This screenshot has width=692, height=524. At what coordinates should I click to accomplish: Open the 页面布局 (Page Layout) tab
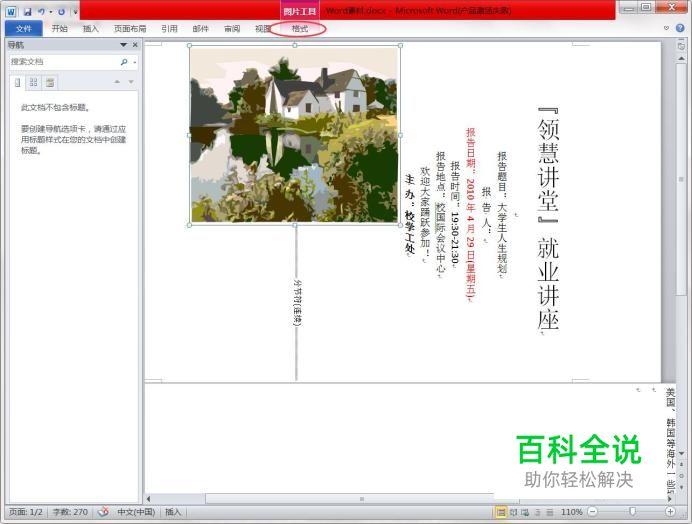130,29
